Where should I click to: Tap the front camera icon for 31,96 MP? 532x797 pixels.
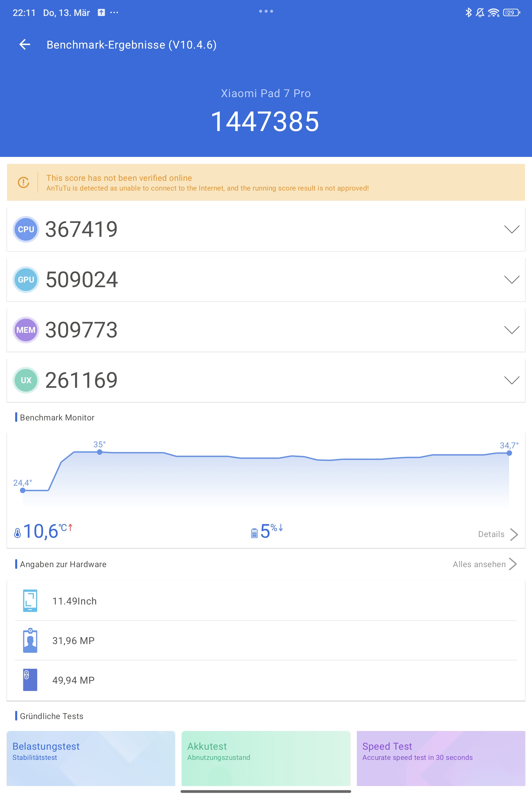pyautogui.click(x=30, y=640)
